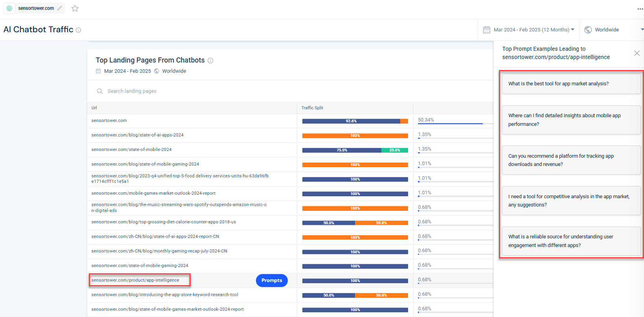Screen dimensions: 644x317
Task: Click the sensortower.com address label
Action: click(36, 8)
